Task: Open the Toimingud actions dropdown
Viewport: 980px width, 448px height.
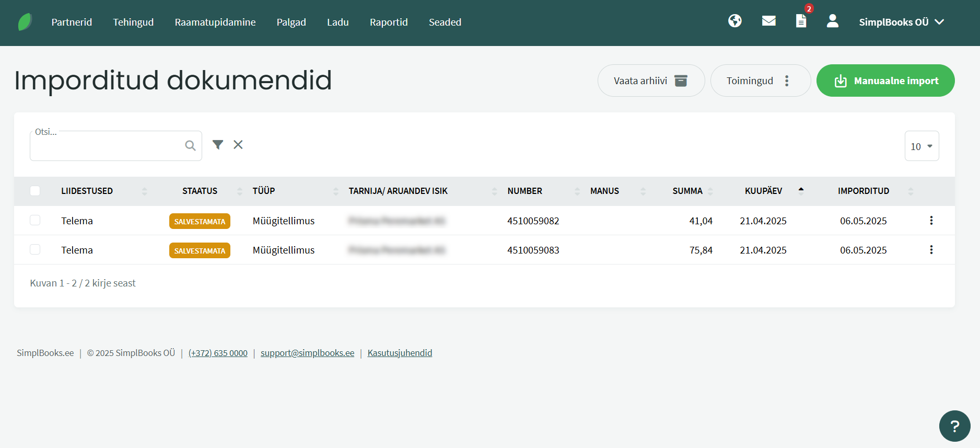Action: tap(761, 81)
